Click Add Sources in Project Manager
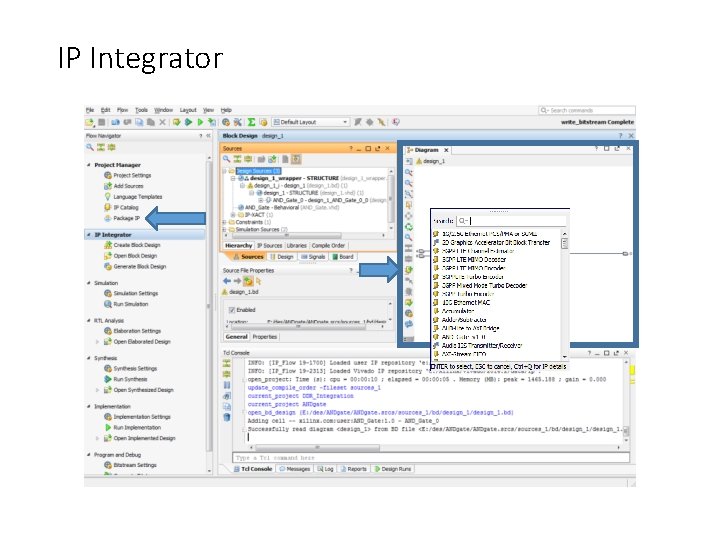Viewport: 720px width, 540px height. [x=124, y=186]
